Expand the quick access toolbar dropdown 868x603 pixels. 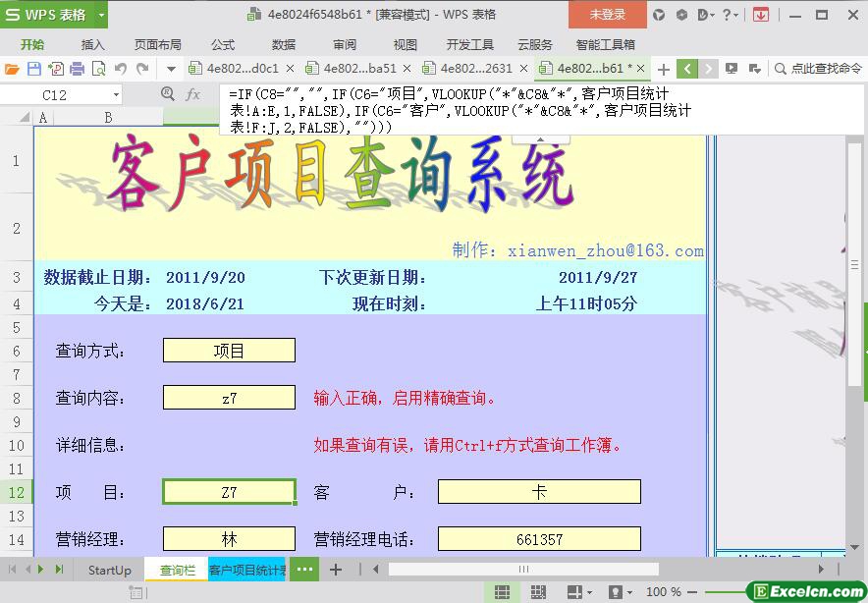point(171,69)
